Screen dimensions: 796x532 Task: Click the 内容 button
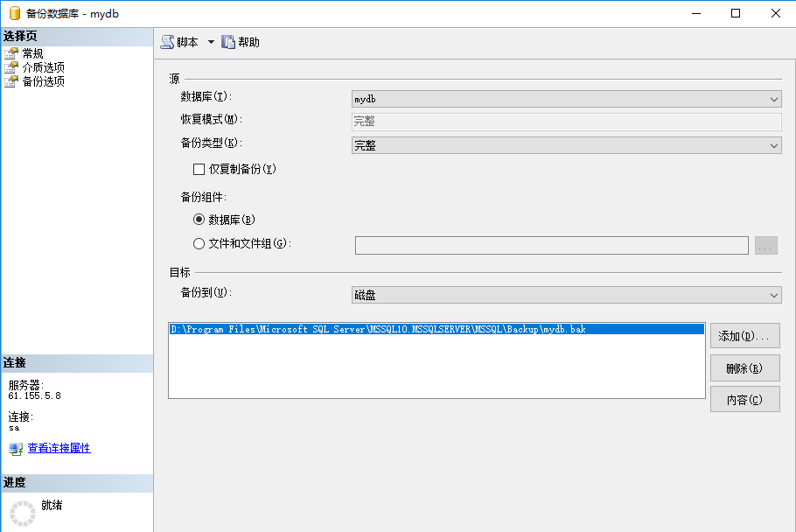click(x=744, y=400)
